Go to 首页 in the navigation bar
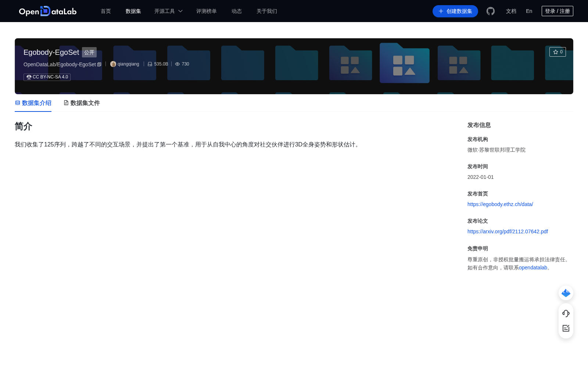This screenshot has height=368, width=588. (x=106, y=11)
